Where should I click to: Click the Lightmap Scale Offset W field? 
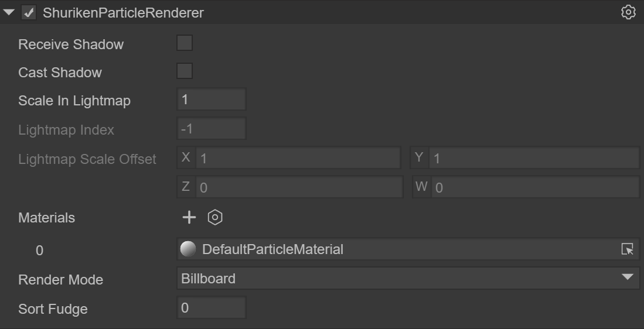click(x=534, y=187)
